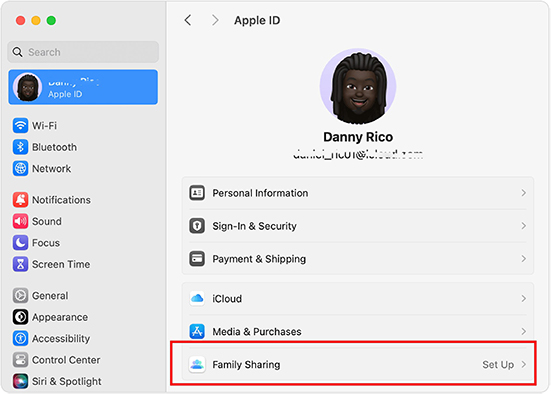Go back with the left arrow

tap(188, 20)
